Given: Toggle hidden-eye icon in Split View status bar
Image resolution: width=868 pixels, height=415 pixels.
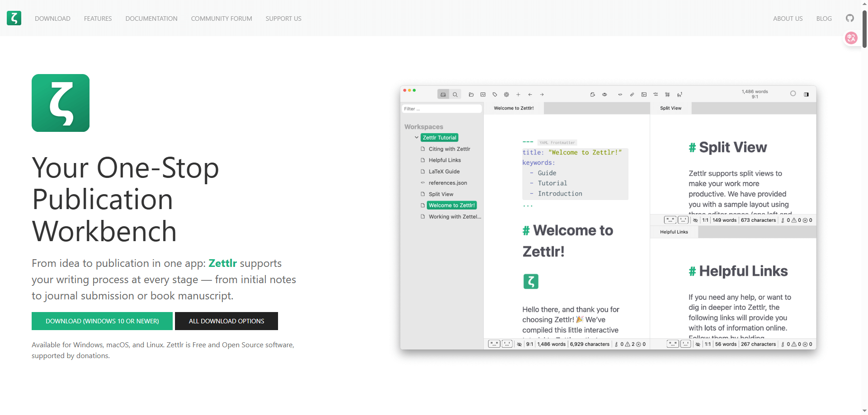Looking at the screenshot, I should (x=695, y=220).
